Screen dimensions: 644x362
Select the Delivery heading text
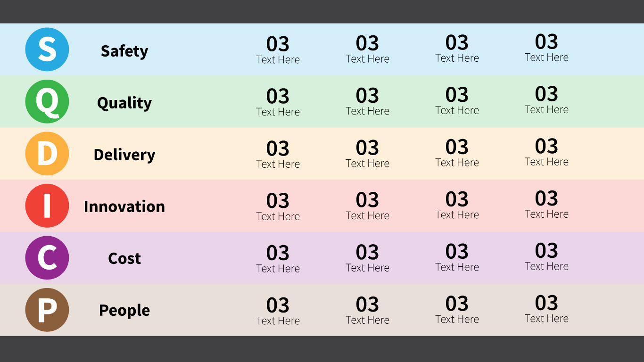[124, 155]
